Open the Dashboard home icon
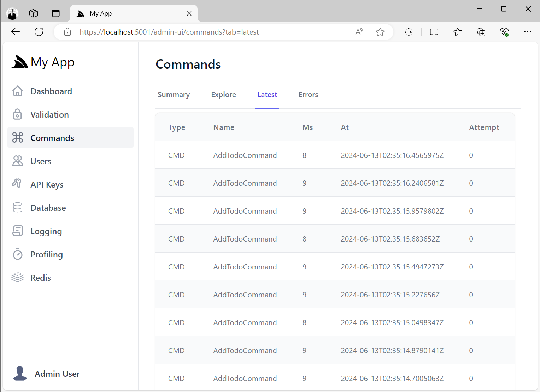540x392 pixels. click(x=18, y=91)
